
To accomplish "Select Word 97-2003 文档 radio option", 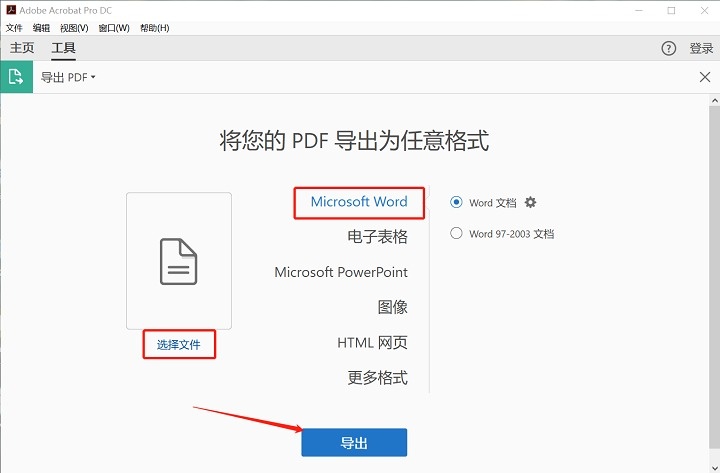I will tap(457, 234).
